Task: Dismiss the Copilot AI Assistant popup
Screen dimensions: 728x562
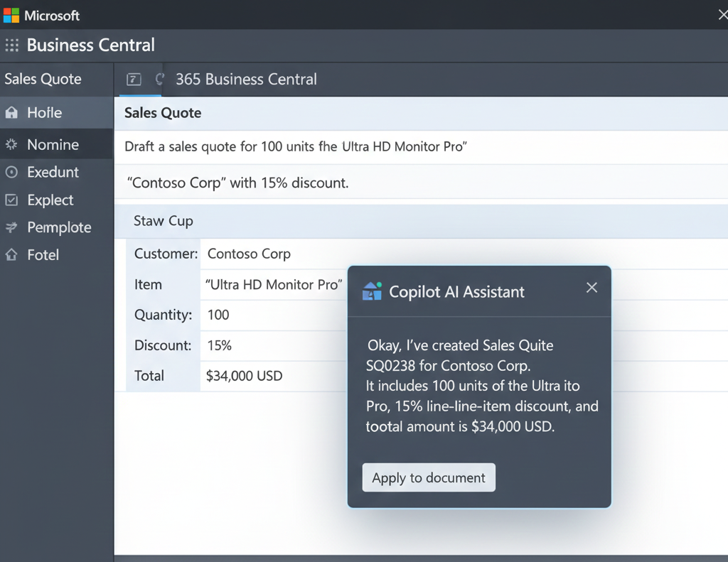Action: 591,287
